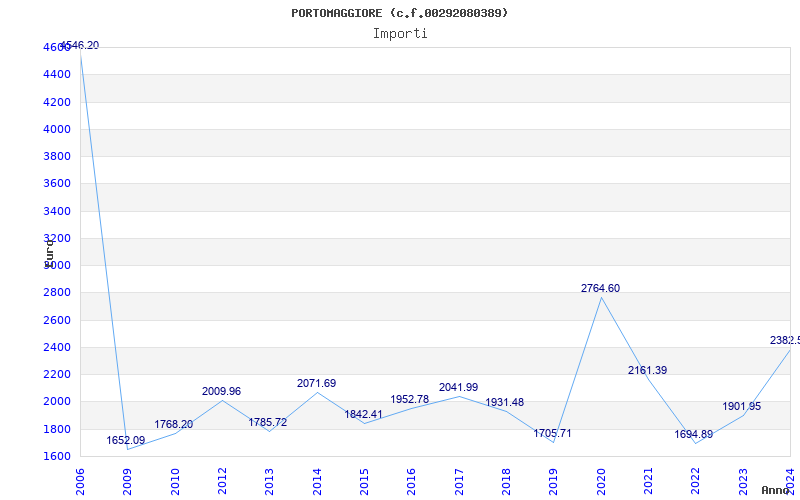Click x-axis year label 2022
This screenshot has height=500, width=800.
point(695,481)
